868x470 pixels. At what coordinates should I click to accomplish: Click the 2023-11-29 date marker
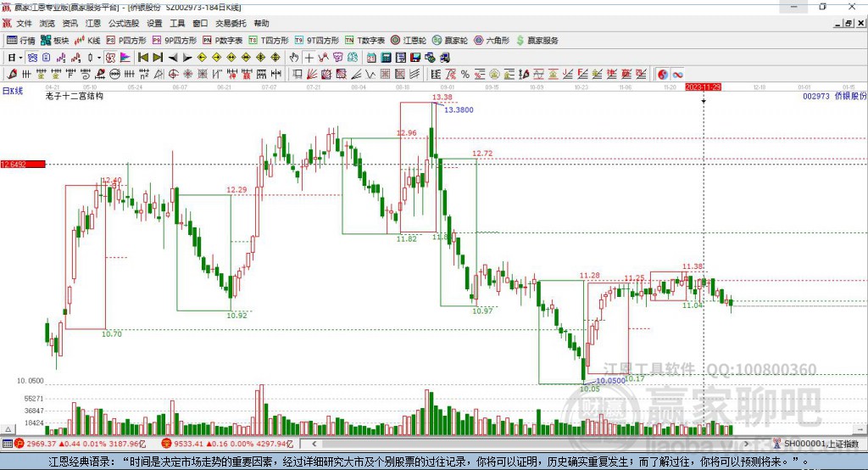click(703, 87)
